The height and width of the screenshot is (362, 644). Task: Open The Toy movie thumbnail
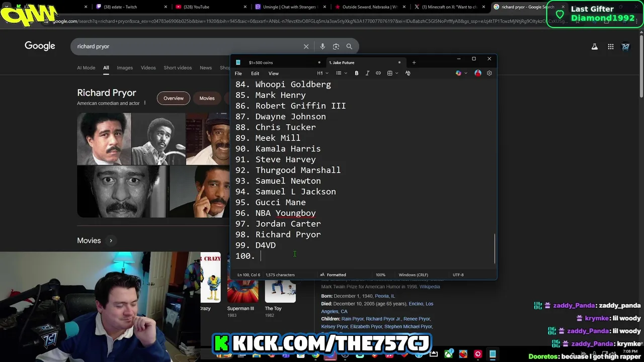click(280, 292)
